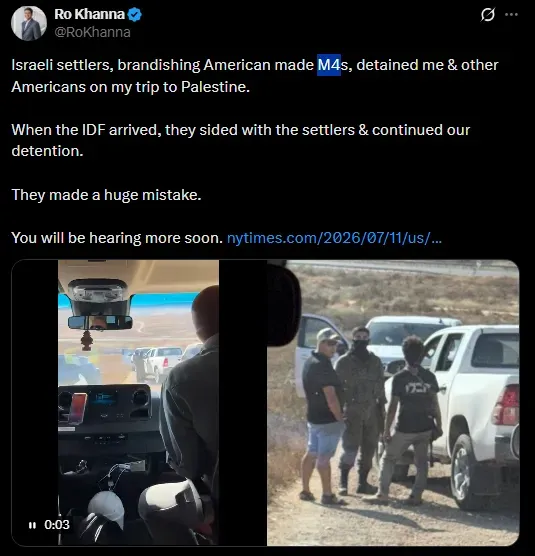This screenshot has height=556, width=535.
Task: Open the photo of men by truck
Action: (393, 402)
